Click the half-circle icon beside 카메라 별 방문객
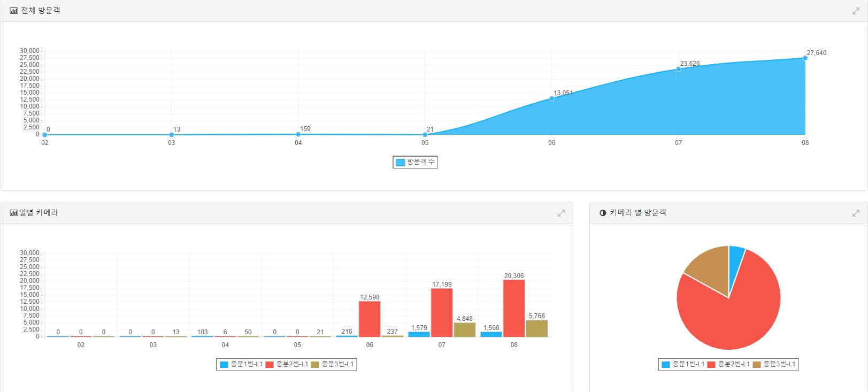Viewport: 868px width, 392px height. point(603,213)
